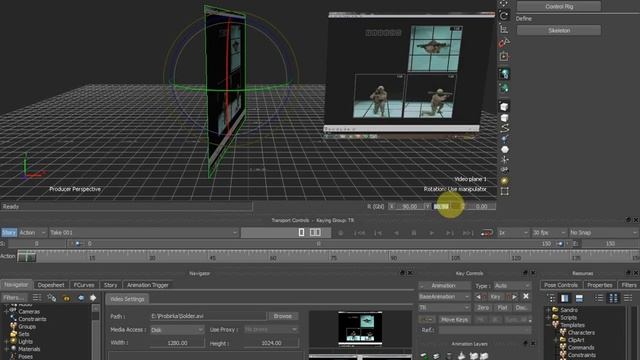Click the red link tool icon
This screenshot has width=640, height=360.
click(504, 42)
